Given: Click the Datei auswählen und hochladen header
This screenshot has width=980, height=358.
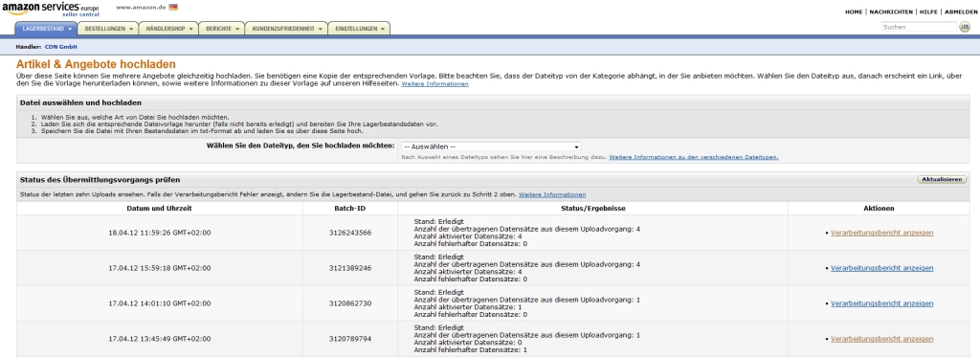Looking at the screenshot, I should coord(80,102).
